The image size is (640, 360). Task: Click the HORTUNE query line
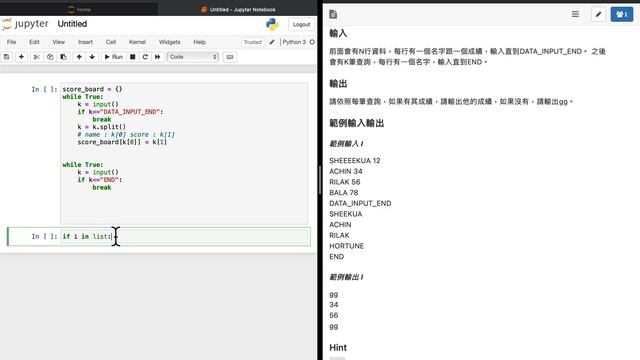tap(347, 246)
